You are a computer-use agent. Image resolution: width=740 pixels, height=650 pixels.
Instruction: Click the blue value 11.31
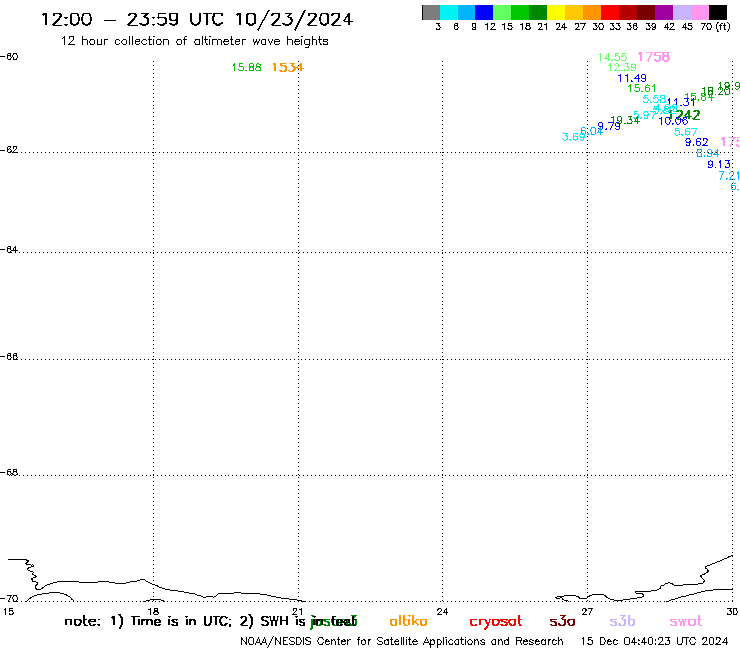(681, 102)
